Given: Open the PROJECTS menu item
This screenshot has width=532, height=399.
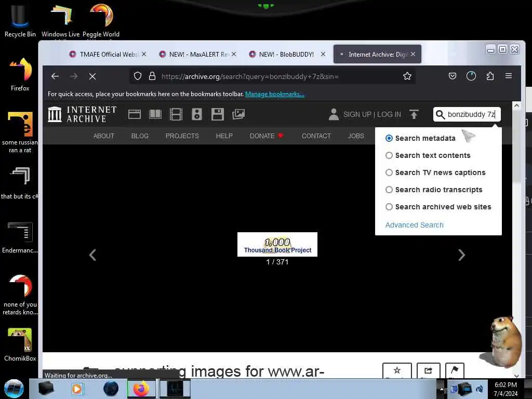Looking at the screenshot, I should point(182,136).
